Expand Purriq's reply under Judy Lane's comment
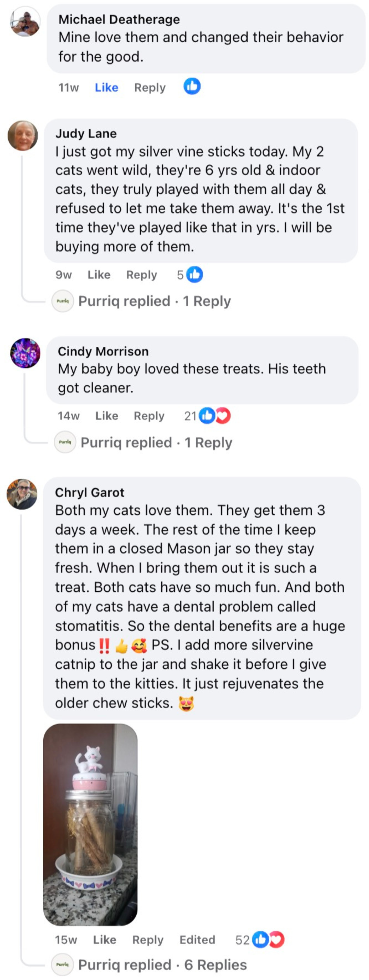369x980 pixels. pos(154,301)
